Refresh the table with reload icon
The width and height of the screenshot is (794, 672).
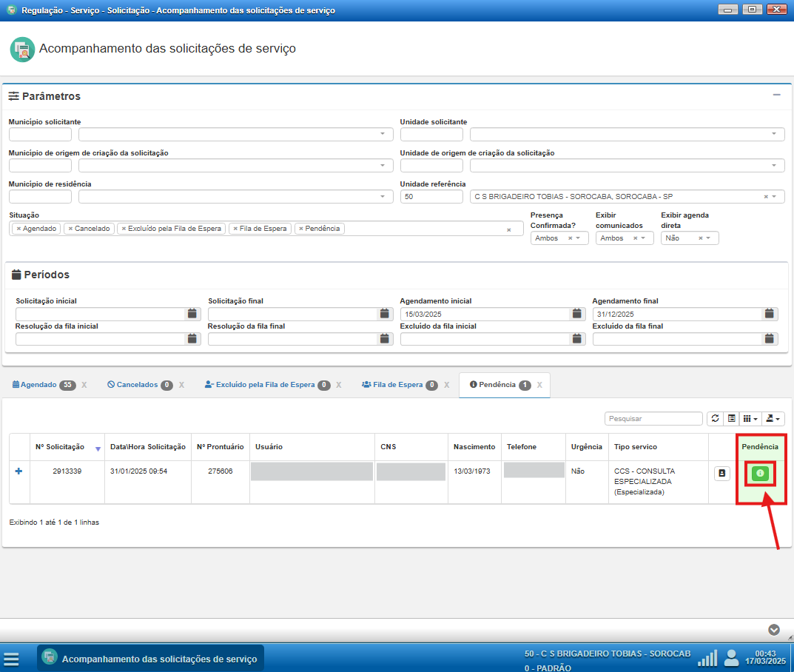(715, 419)
